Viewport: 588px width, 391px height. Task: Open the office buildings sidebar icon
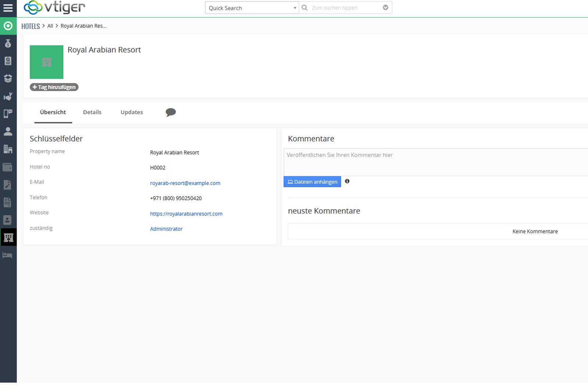coord(8,149)
